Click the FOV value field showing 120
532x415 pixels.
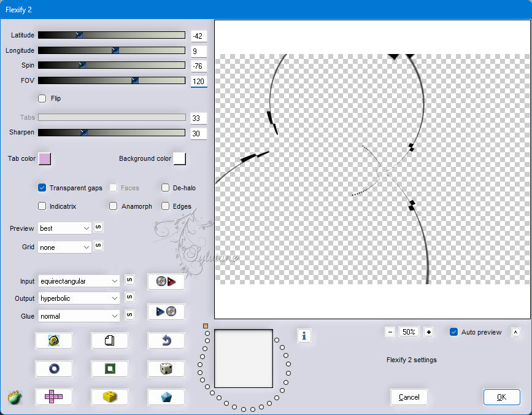[x=199, y=82]
